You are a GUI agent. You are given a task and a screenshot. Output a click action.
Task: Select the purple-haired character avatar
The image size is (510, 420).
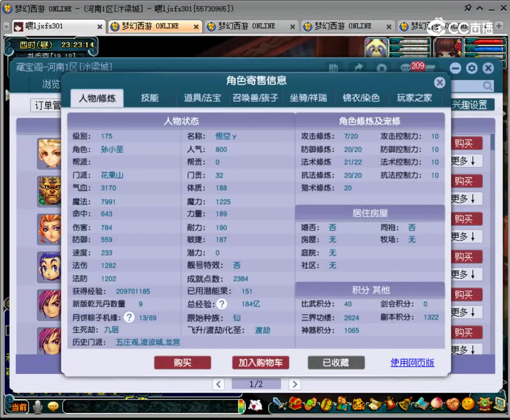49,267
